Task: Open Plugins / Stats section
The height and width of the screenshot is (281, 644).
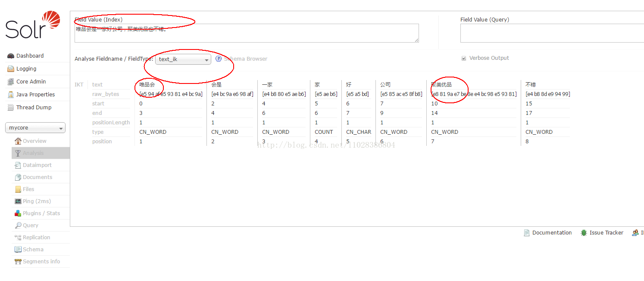Action: point(41,213)
